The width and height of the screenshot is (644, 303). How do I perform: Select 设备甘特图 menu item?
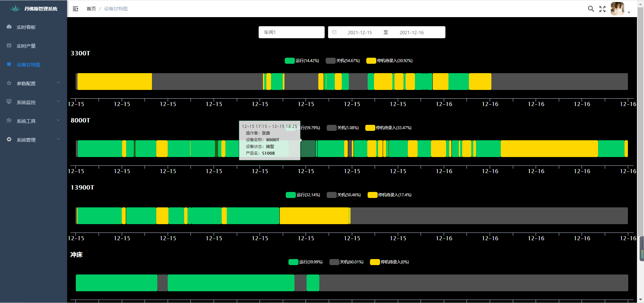(34, 65)
